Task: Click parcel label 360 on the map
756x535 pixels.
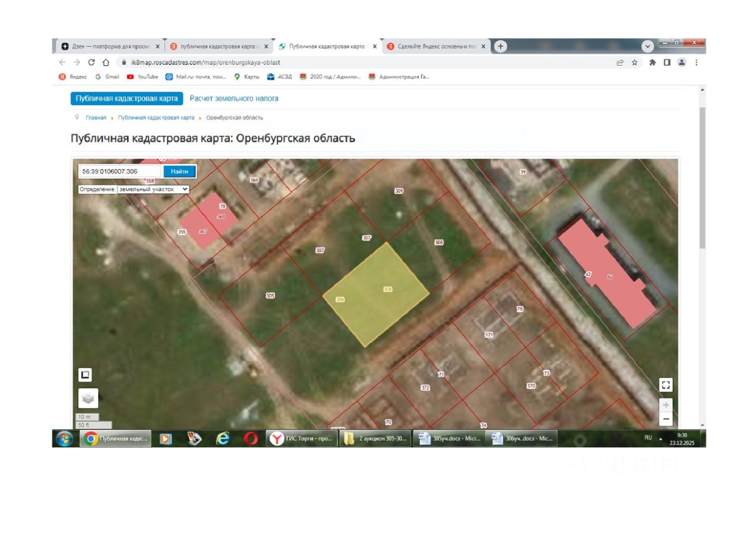Action: (x=255, y=179)
